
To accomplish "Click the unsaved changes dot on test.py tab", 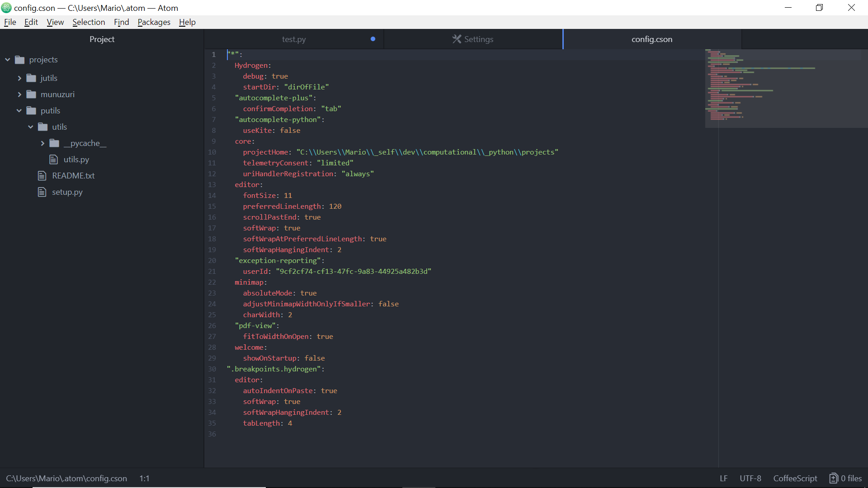I will 373,39.
